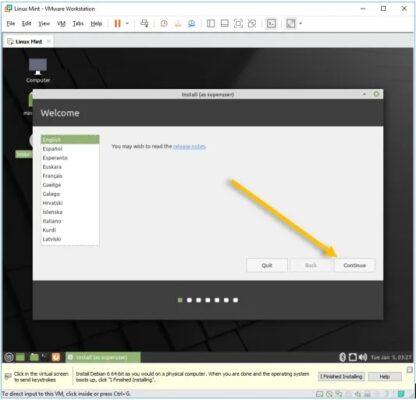
Task: Click the hard disk status bar icon
Action: pos(319,394)
